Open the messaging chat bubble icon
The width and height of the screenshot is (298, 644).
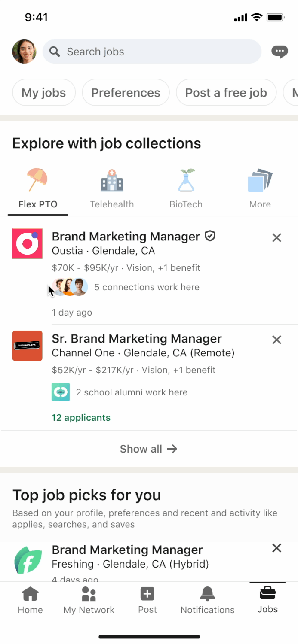[x=280, y=52]
